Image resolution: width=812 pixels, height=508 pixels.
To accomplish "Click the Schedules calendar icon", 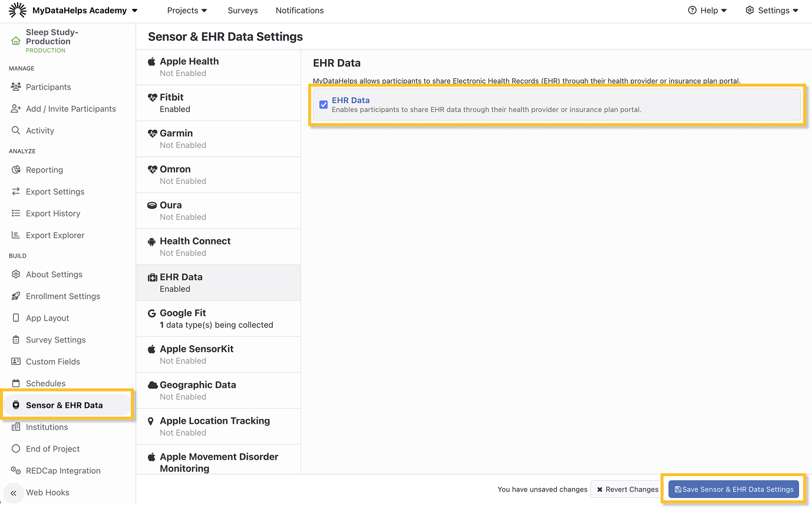I will pyautogui.click(x=16, y=383).
